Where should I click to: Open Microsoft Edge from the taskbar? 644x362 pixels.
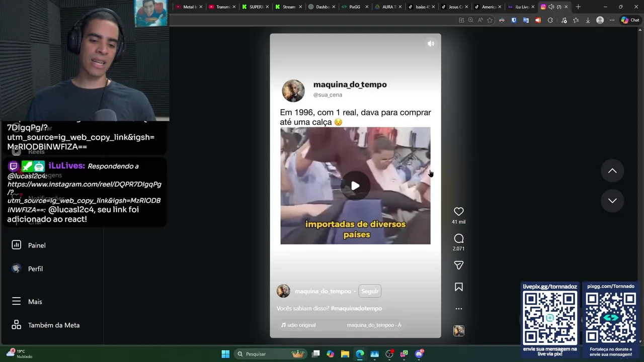(x=360, y=354)
